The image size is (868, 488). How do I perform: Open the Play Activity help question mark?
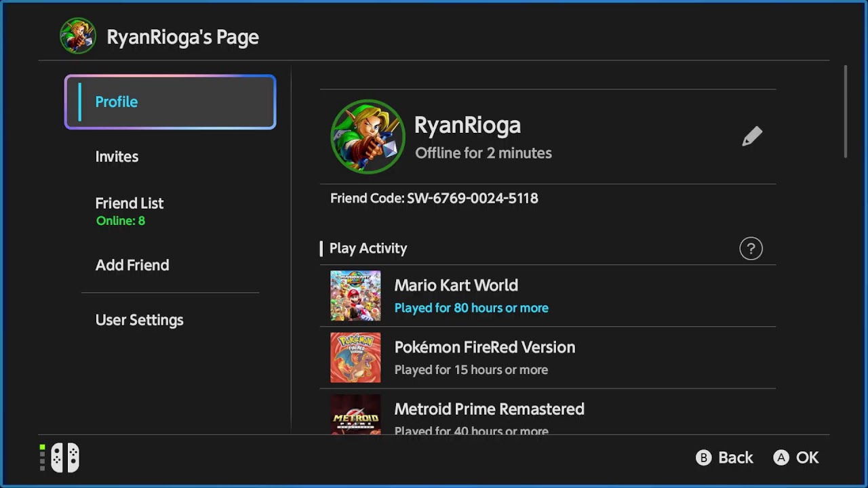point(751,249)
